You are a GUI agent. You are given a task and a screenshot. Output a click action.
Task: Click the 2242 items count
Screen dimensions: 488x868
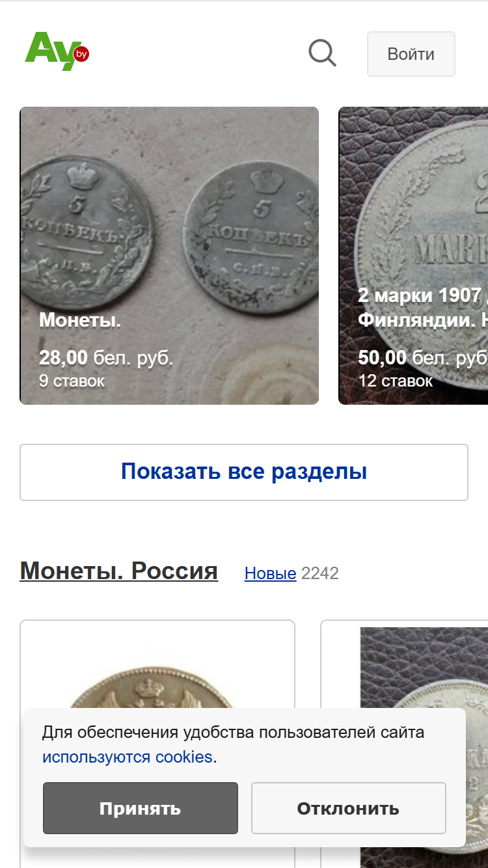[x=320, y=573]
